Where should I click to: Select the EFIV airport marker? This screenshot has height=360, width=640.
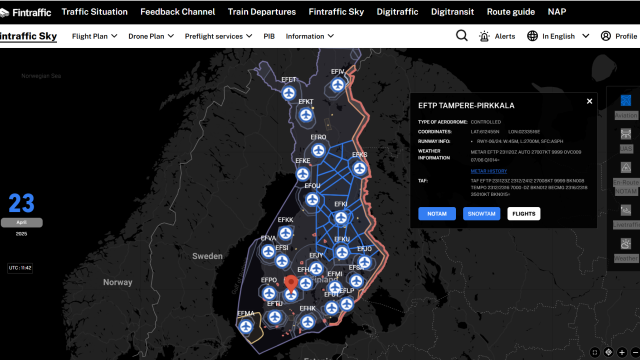[338, 85]
